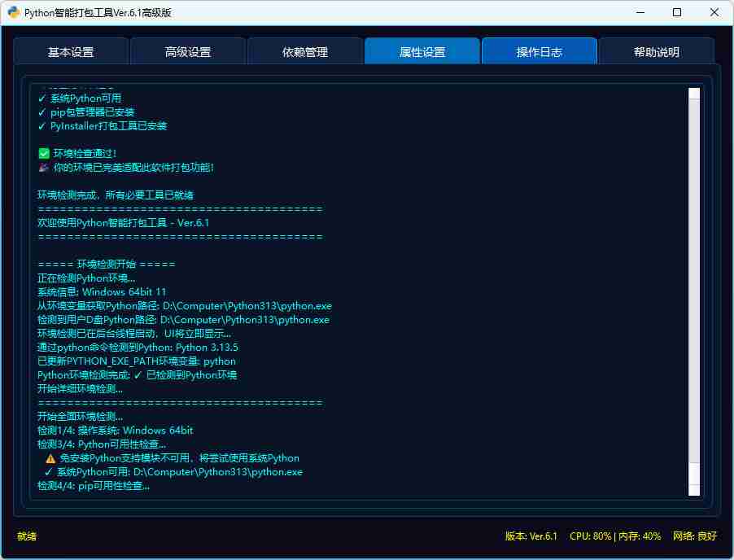
Task: Open the 高级设置 tab
Action: (x=188, y=51)
